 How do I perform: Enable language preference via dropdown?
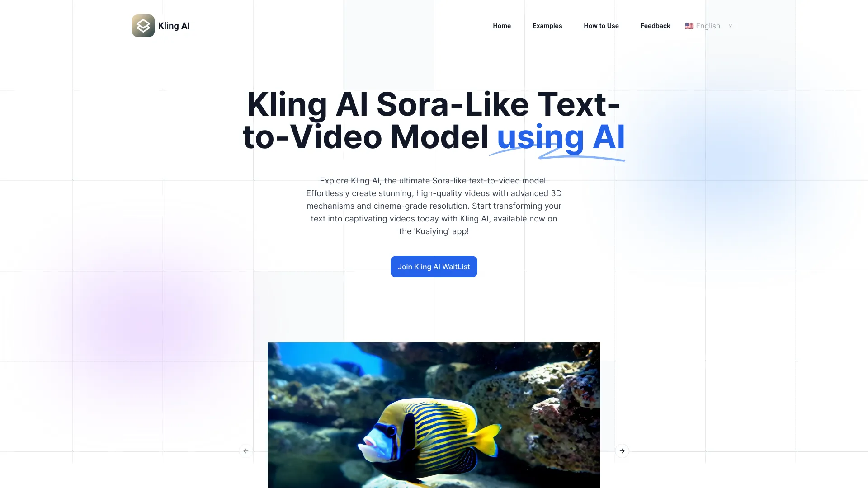(x=708, y=26)
